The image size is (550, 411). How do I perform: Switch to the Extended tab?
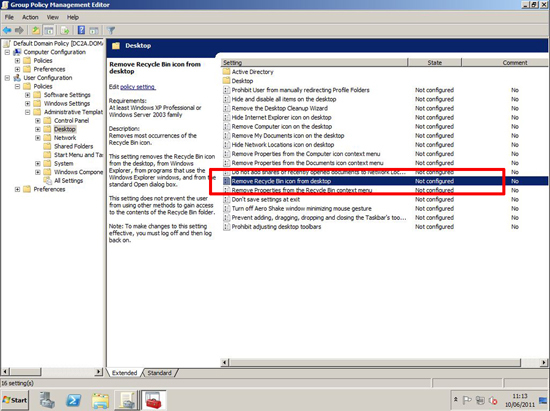point(124,373)
